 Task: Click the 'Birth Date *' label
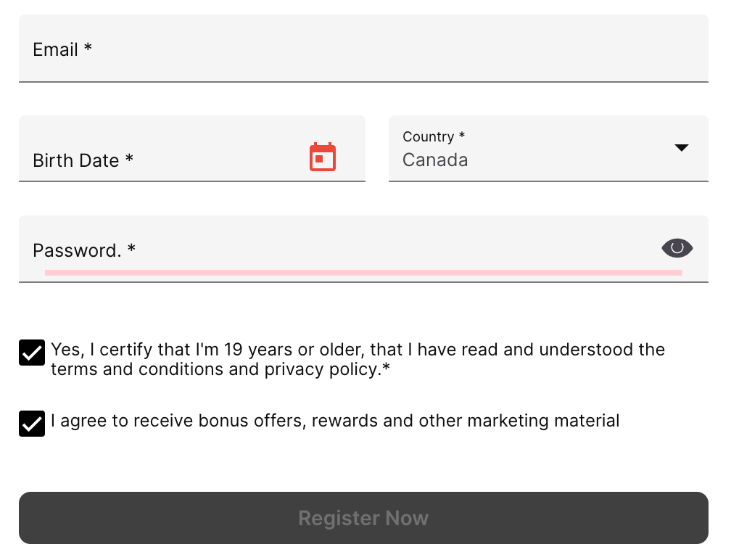[83, 160]
